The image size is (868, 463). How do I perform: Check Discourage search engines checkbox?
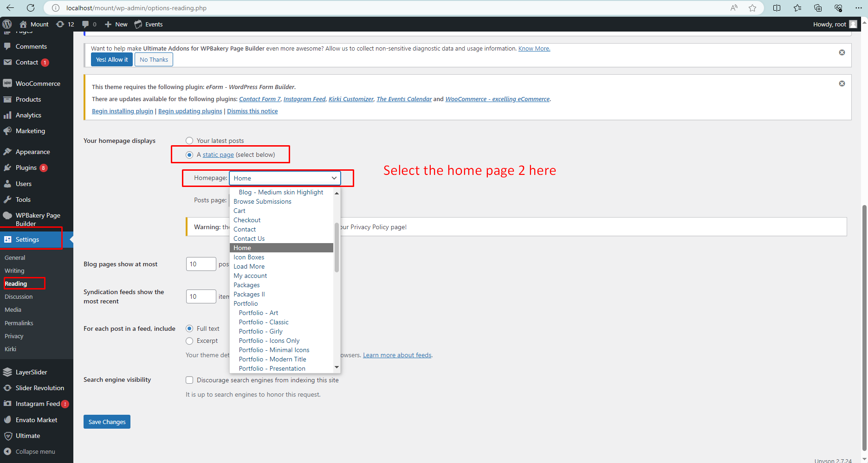coord(189,380)
